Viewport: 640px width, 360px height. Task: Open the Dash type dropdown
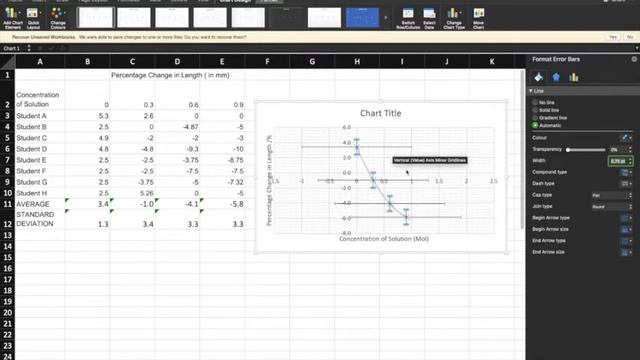pos(626,184)
